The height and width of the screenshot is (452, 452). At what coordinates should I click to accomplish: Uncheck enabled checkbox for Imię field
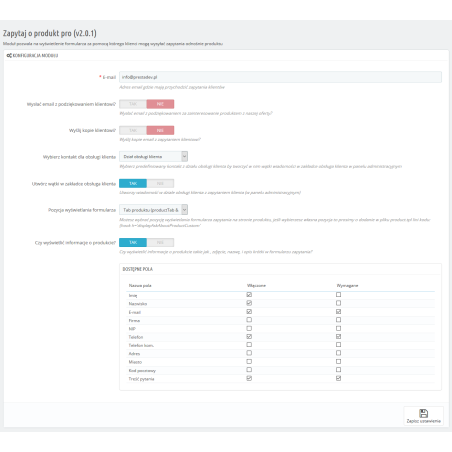point(249,295)
